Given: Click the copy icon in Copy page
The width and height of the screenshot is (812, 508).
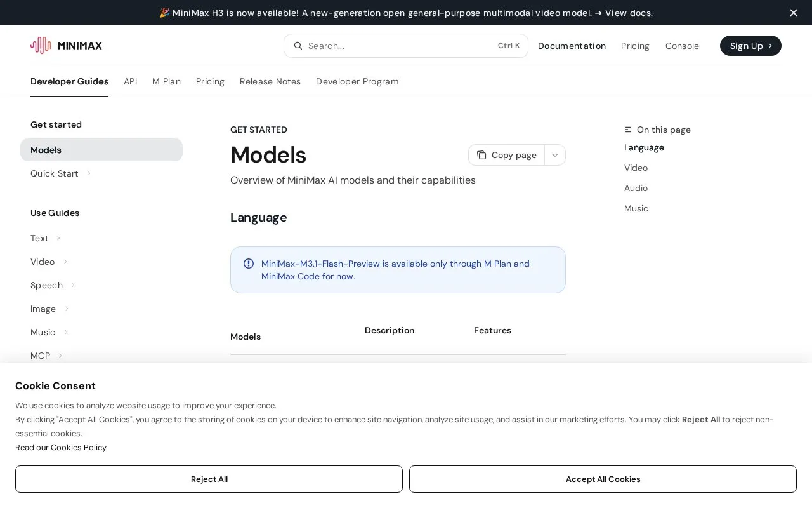Looking at the screenshot, I should pyautogui.click(x=481, y=155).
